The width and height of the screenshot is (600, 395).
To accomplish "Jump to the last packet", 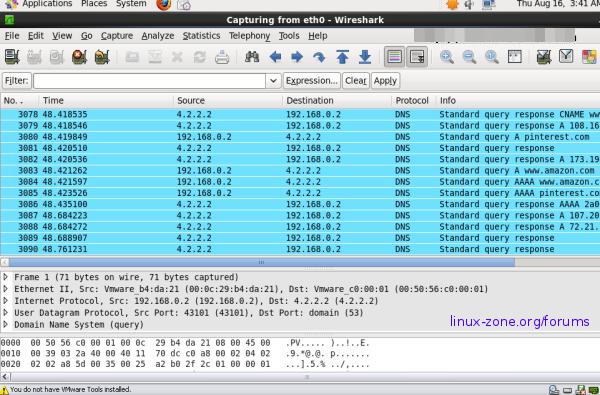I will (x=365, y=57).
